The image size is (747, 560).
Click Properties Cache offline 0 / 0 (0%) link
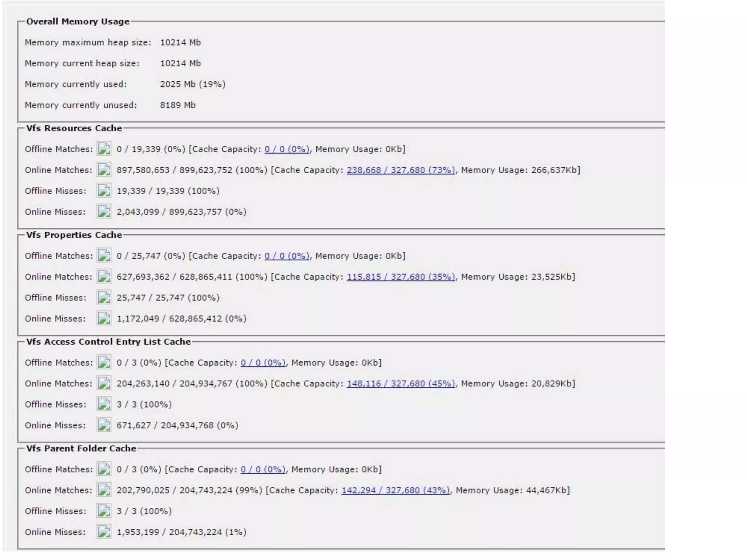coord(287,256)
